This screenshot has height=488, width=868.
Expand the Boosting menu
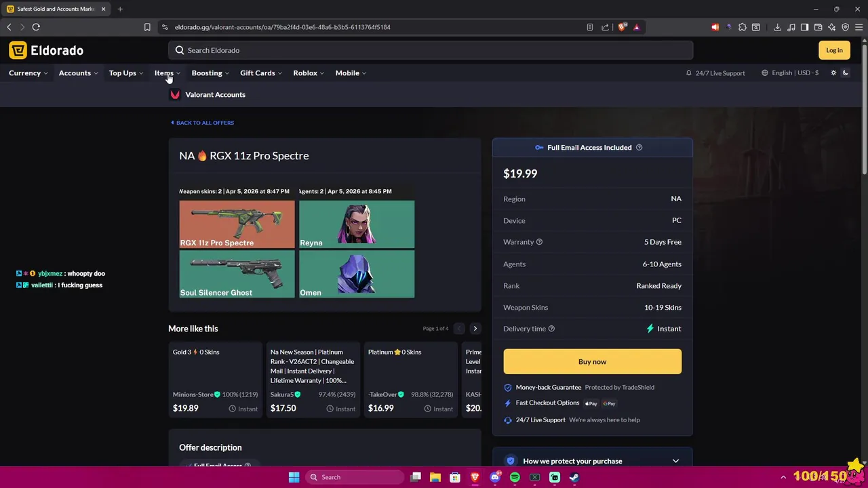click(x=210, y=73)
